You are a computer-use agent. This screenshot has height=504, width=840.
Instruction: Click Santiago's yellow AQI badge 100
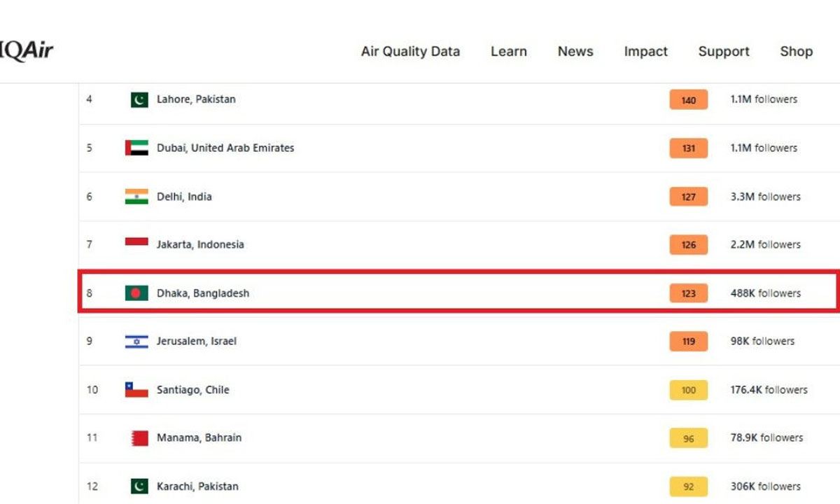pos(688,390)
